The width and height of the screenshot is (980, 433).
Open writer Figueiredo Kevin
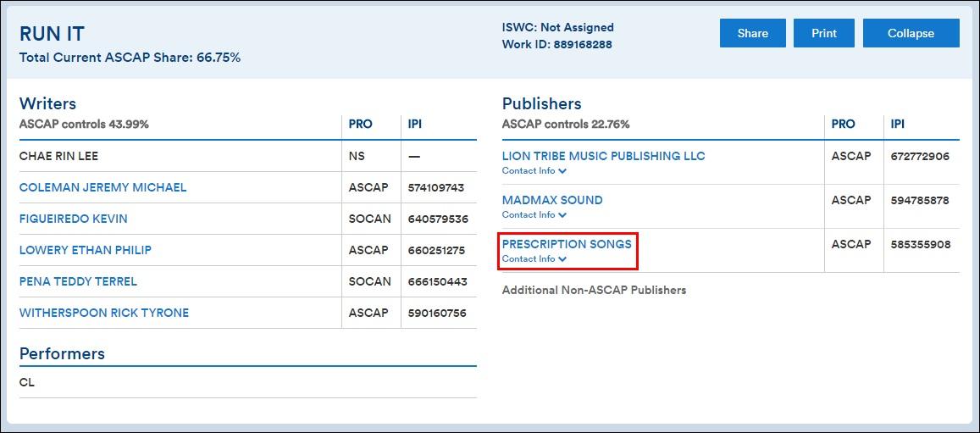[x=73, y=219]
